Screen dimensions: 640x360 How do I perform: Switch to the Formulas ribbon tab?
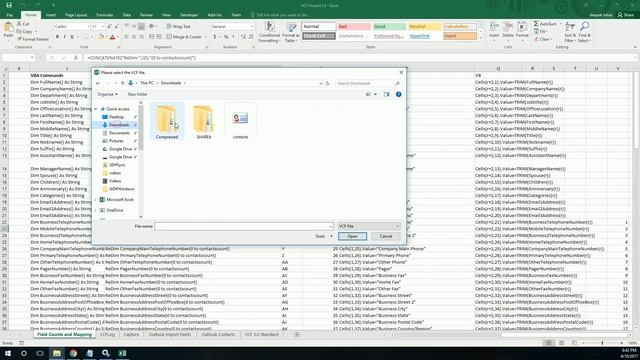[104, 15]
